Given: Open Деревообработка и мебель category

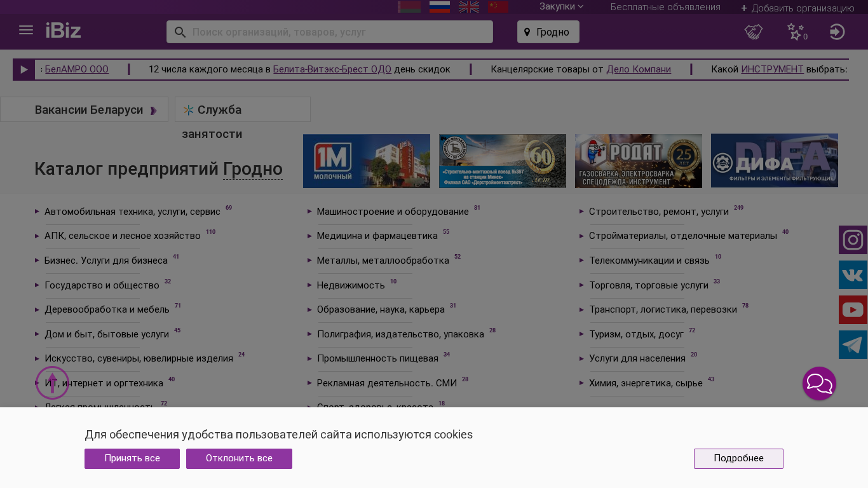Looking at the screenshot, I should click(x=107, y=309).
